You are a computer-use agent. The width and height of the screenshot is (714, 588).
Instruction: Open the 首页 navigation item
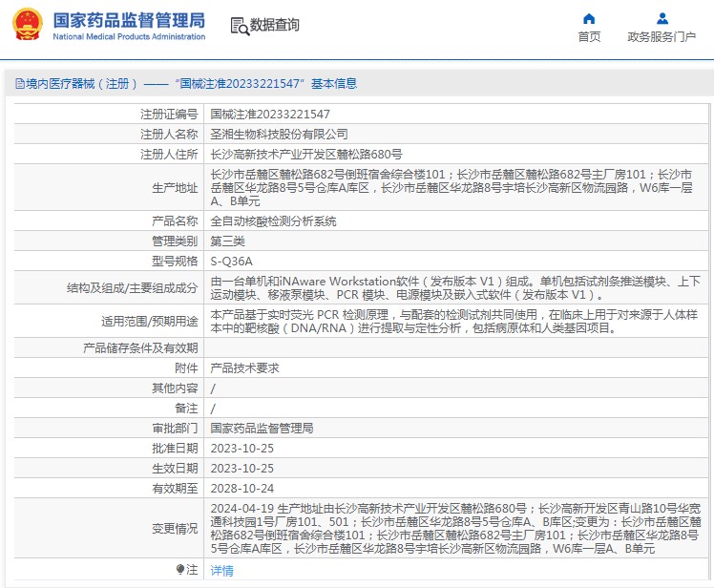(589, 36)
